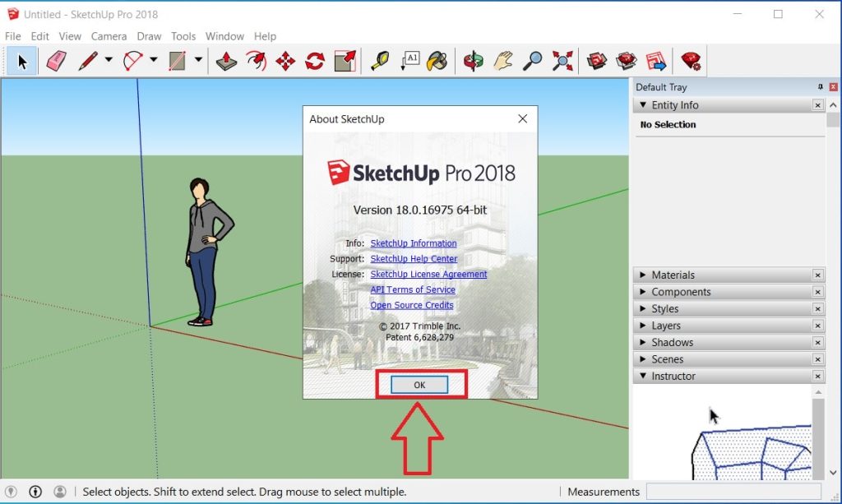This screenshot has width=842, height=504.
Task: Close the Shadows panel with its X
Action: (x=818, y=343)
